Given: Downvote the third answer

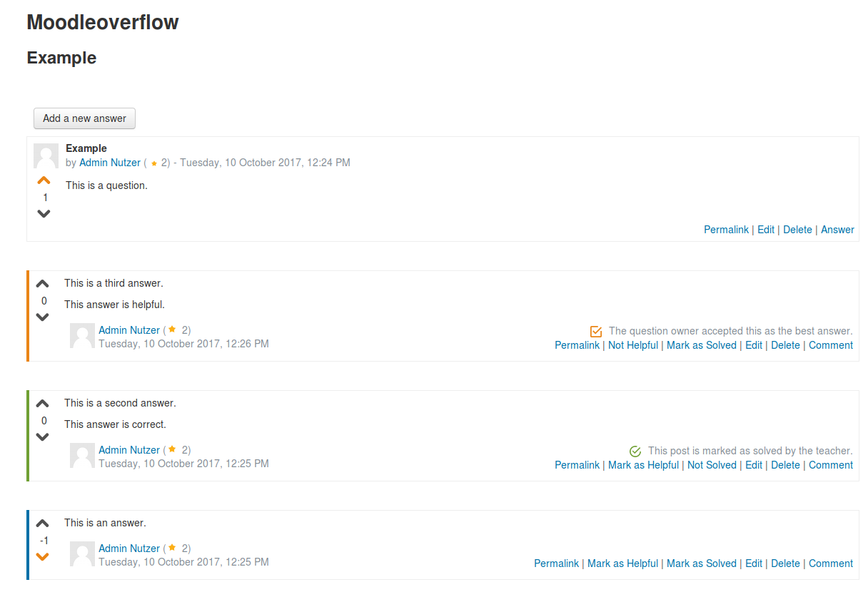Looking at the screenshot, I should (42, 317).
